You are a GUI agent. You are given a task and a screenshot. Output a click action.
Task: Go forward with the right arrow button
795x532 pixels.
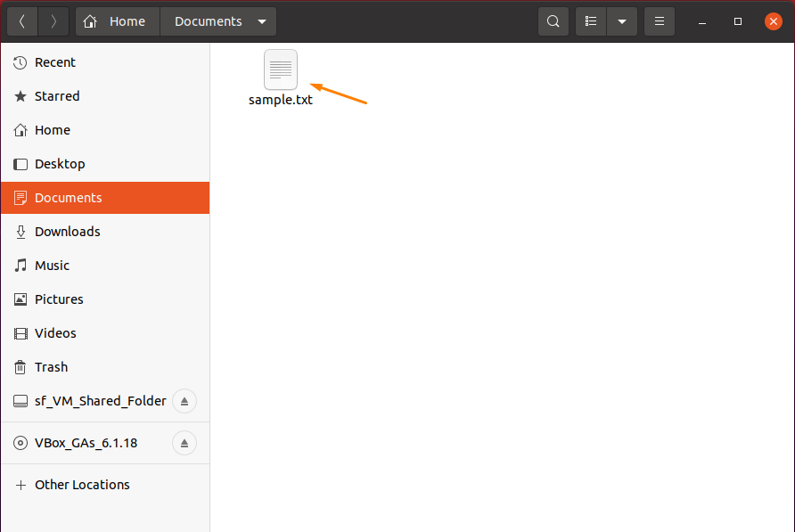coord(53,21)
